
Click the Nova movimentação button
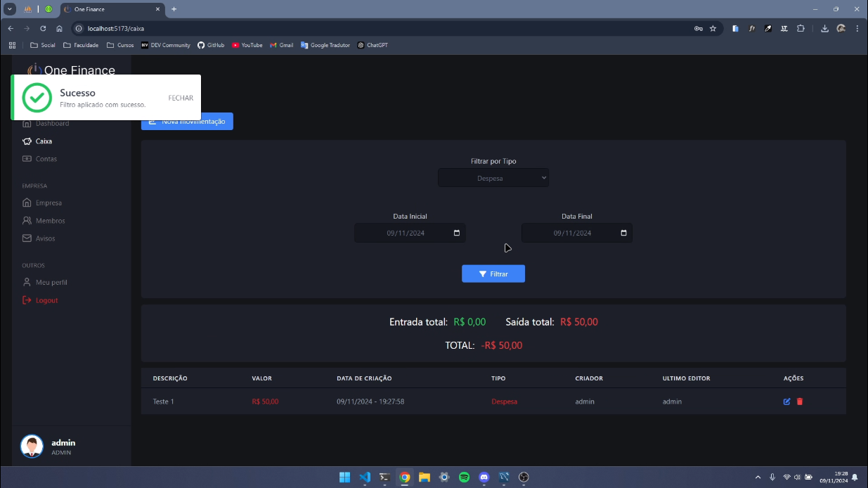[187, 122]
